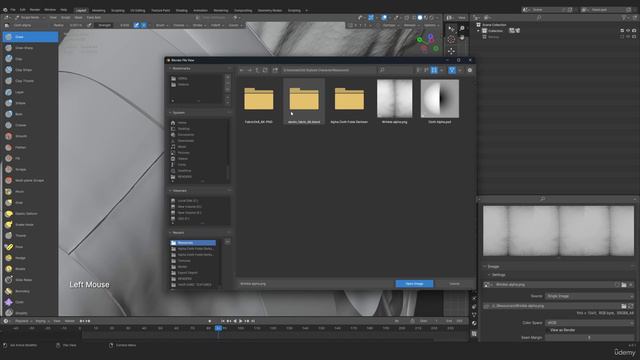
Task: Select the Fill brush
Action: pyautogui.click(x=30, y=158)
